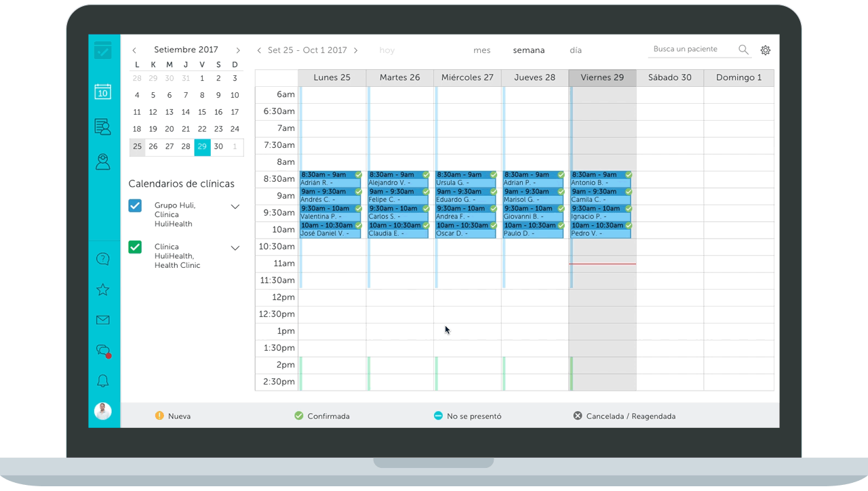This screenshot has height=491, width=868.
Task: Click the Calendarios de clínicas heading
Action: pos(181,184)
